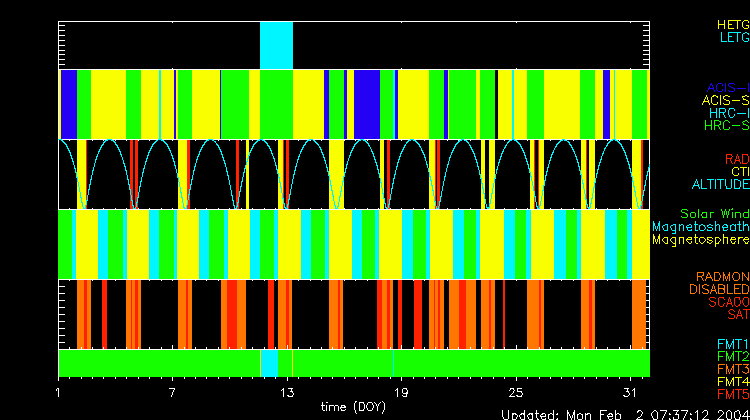Select the Magnetosheath legend entry
The height and width of the screenshot is (420, 750).
700,227
